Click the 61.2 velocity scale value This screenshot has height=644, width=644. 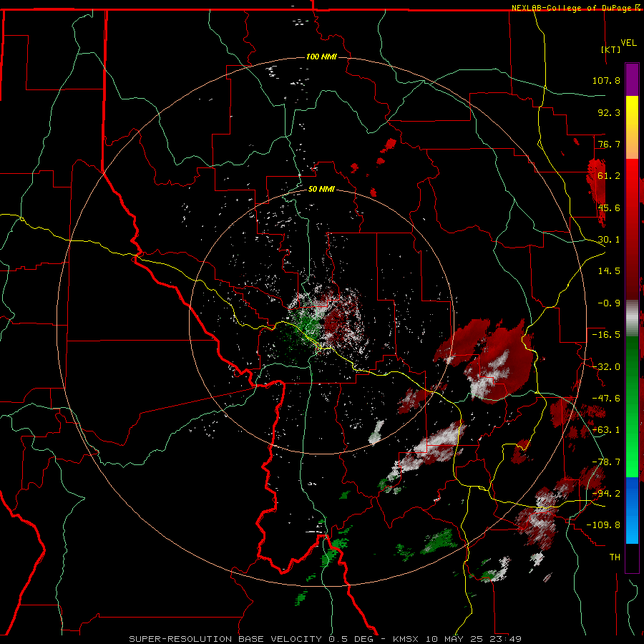click(x=609, y=176)
